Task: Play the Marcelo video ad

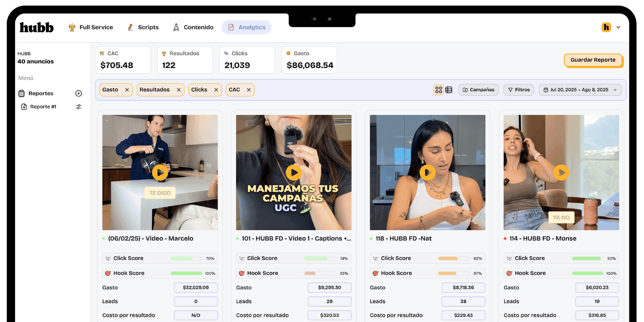Action: pyautogui.click(x=160, y=172)
